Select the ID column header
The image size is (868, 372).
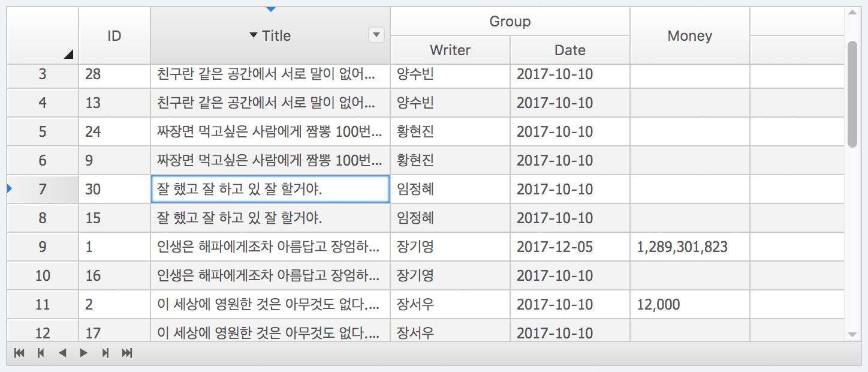[114, 35]
